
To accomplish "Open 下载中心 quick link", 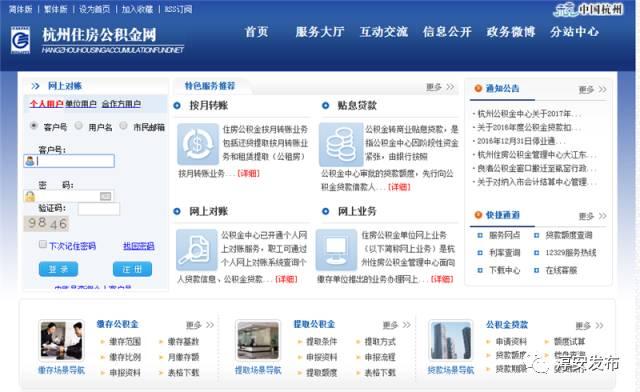I will pyautogui.click(x=504, y=270).
